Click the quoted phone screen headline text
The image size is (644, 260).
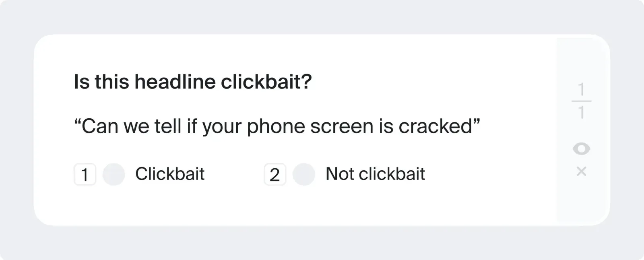pos(277,126)
